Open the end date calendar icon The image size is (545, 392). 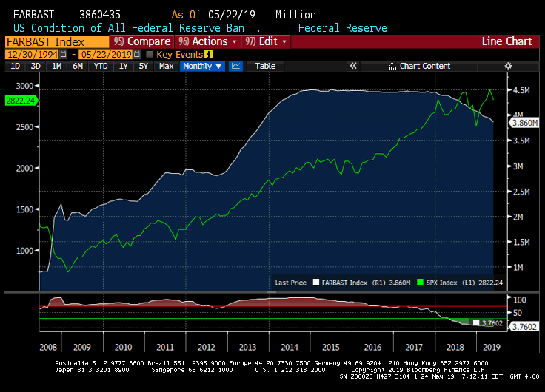coord(137,54)
